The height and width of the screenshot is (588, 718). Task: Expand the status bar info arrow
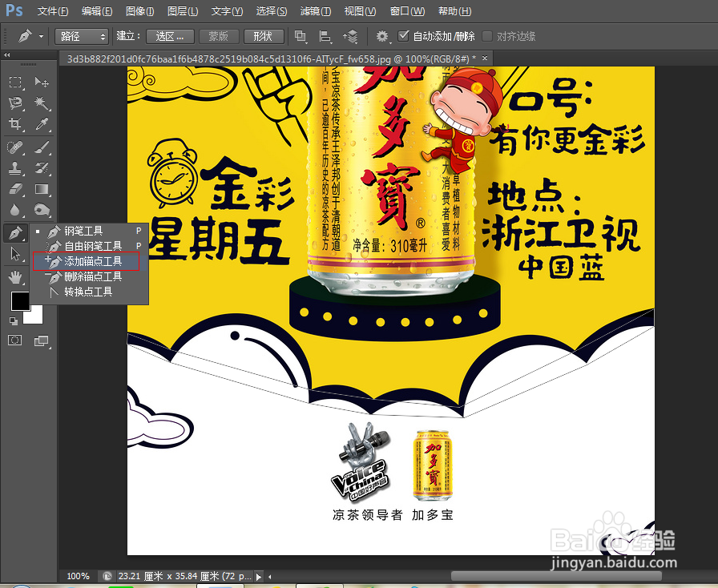click(x=259, y=577)
